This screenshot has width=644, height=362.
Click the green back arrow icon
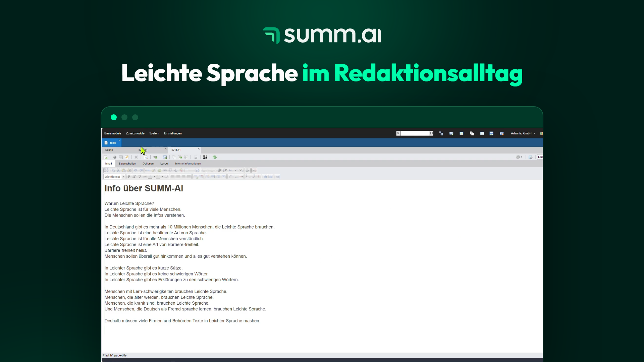(155, 157)
